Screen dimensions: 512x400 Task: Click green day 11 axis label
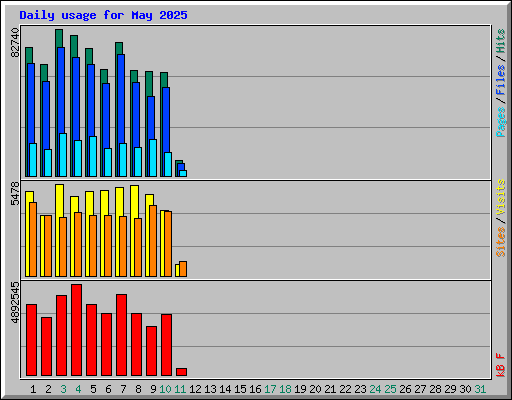pos(180,389)
